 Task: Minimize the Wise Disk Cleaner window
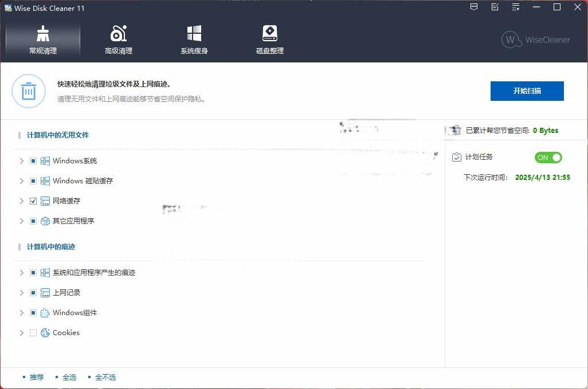pyautogui.click(x=536, y=7)
